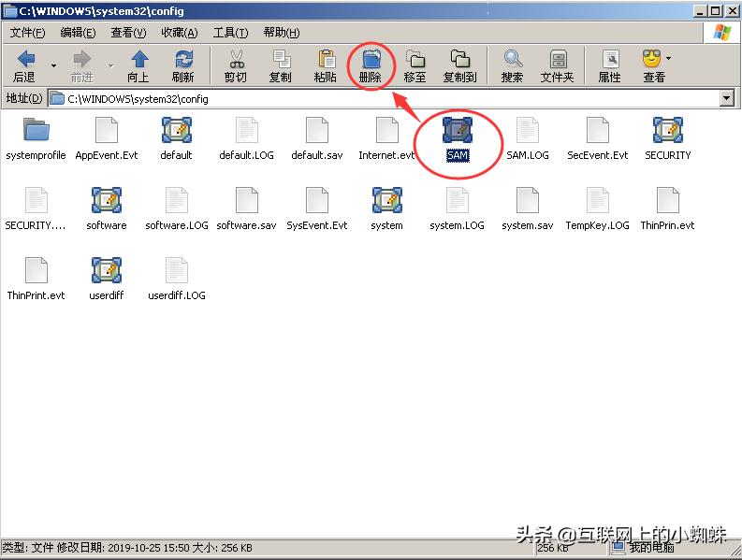Open the Tools menu 工具(T)
Image resolution: width=742 pixels, height=560 pixels.
click(230, 33)
